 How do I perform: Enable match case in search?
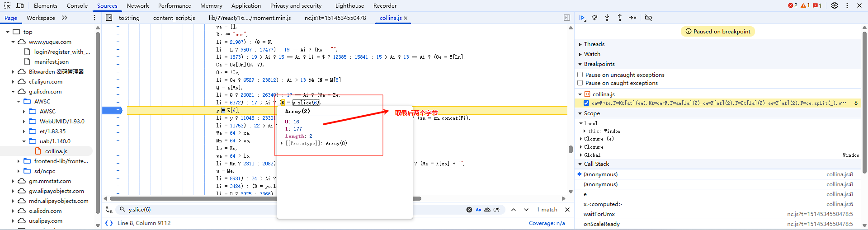[478, 210]
